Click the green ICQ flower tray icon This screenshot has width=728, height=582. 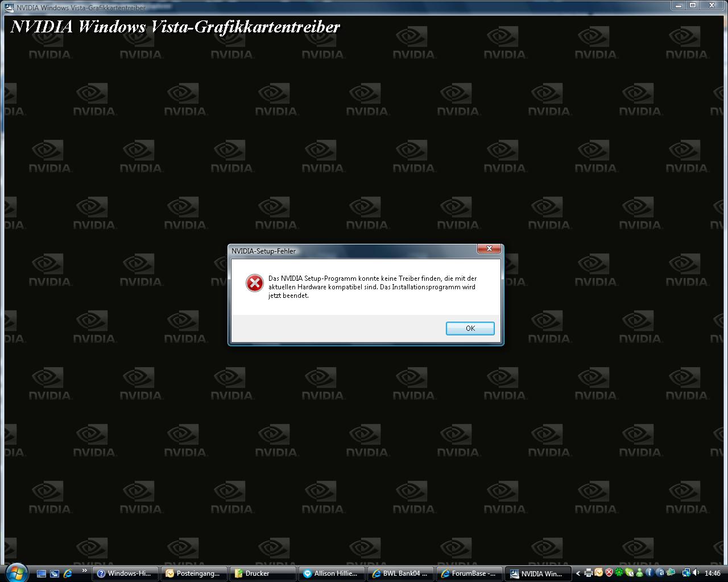tap(619, 572)
